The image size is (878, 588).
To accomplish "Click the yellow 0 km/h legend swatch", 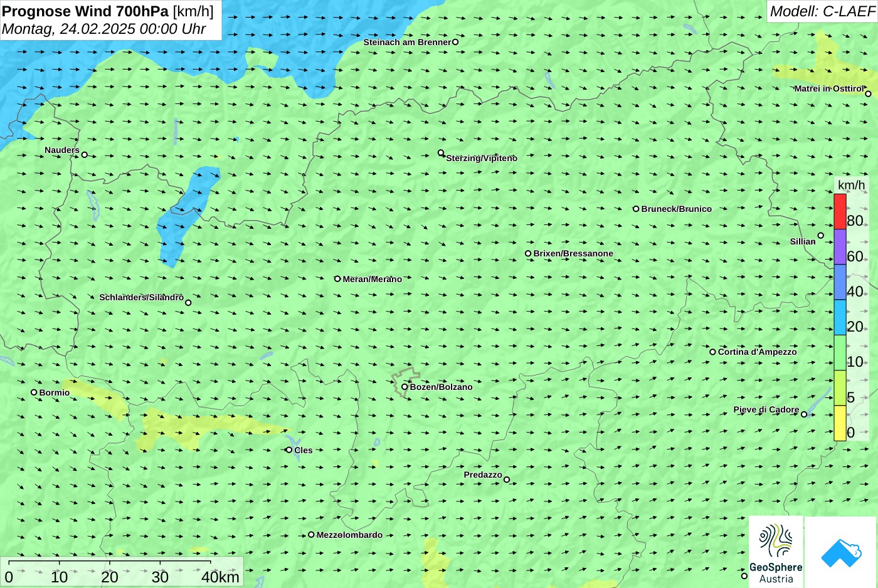I will [x=840, y=423].
